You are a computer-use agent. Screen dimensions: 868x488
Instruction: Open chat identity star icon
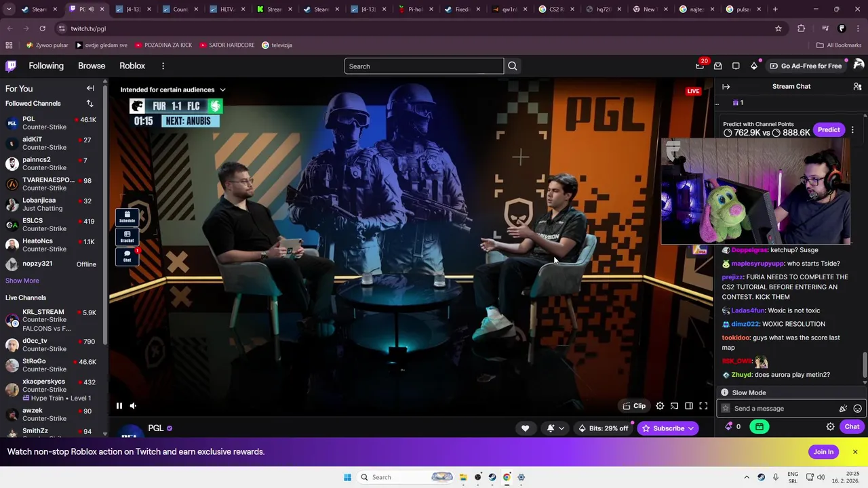coord(726,409)
